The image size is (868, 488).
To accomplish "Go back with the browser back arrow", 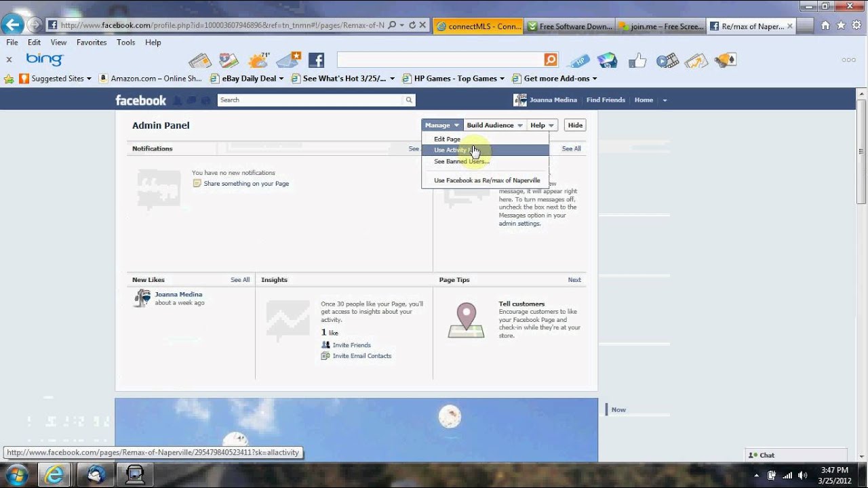I will coord(12,25).
